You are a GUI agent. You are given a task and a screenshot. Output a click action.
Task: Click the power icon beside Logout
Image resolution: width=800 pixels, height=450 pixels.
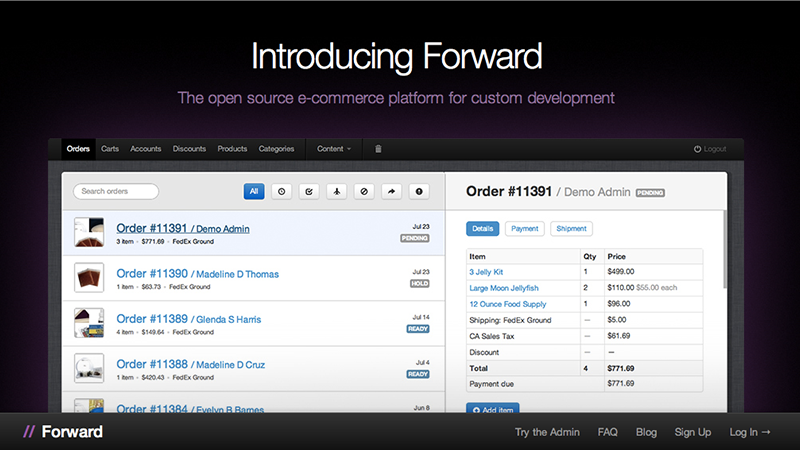click(697, 149)
